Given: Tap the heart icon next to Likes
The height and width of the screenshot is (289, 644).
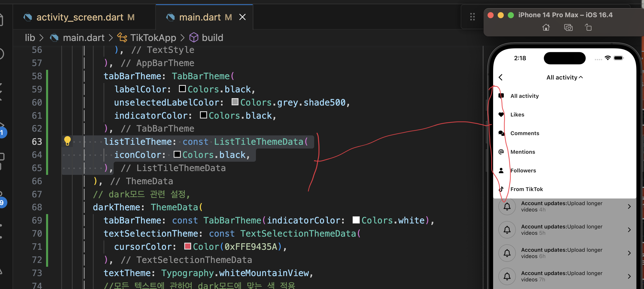Looking at the screenshot, I should (x=501, y=115).
